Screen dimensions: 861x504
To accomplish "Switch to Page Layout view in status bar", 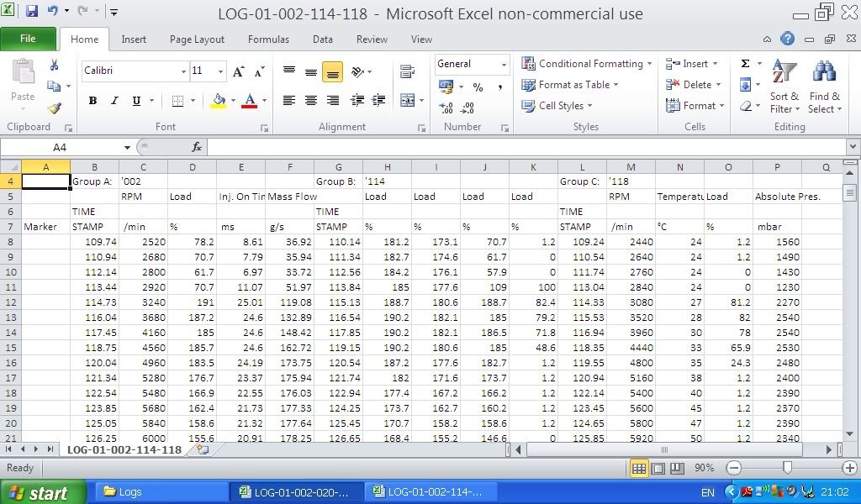I will pyautogui.click(x=658, y=468).
